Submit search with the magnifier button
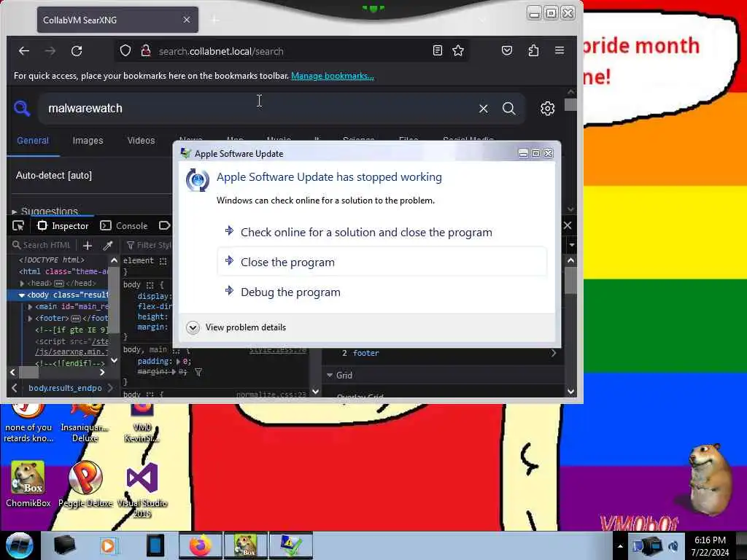 point(508,109)
